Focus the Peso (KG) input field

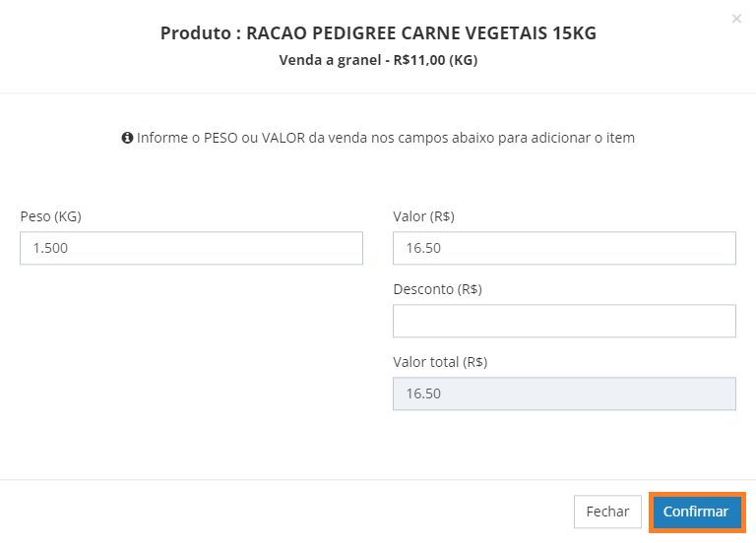[191, 248]
